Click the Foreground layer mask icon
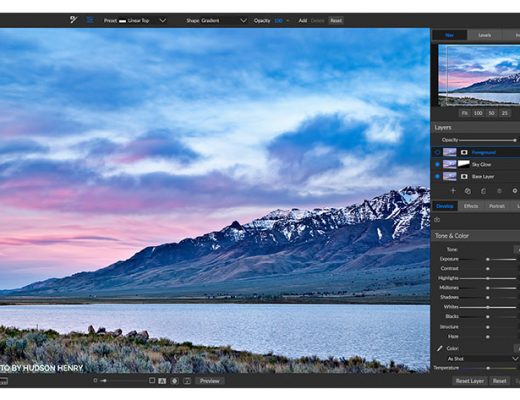This screenshot has width=520, height=400. click(x=464, y=152)
